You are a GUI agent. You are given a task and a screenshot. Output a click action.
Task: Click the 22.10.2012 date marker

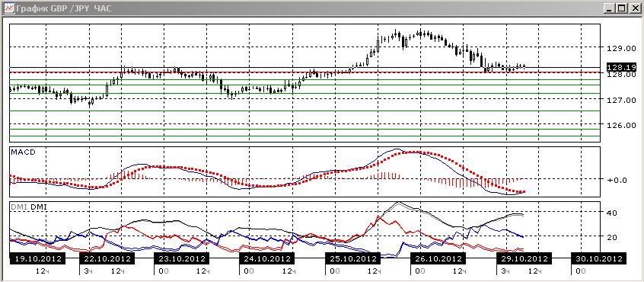click(107, 259)
